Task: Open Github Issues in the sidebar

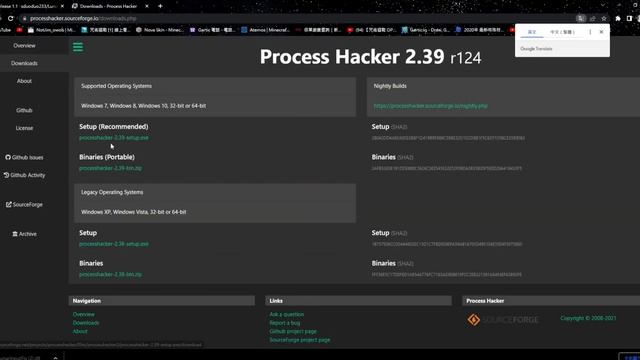Action: point(24,157)
